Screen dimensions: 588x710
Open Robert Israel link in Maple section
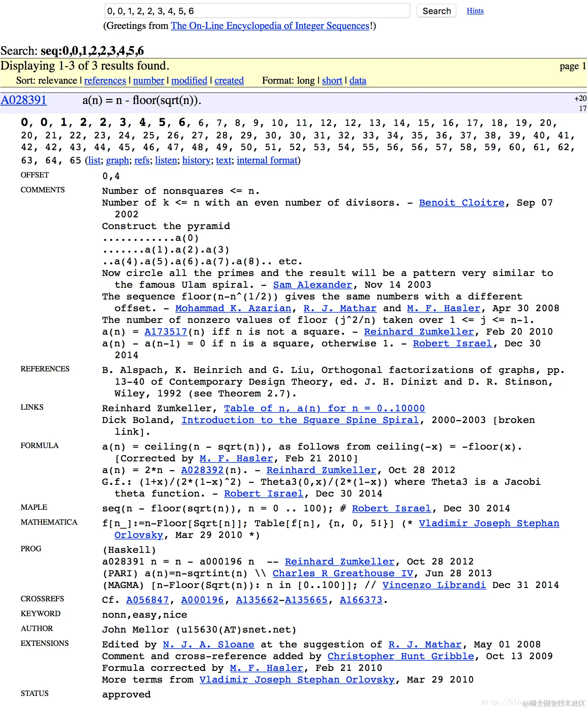point(392,509)
